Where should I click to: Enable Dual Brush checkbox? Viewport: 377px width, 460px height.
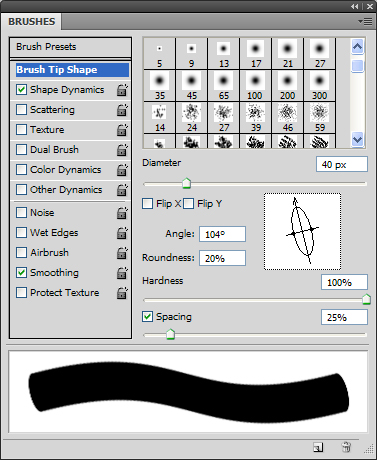click(x=21, y=150)
